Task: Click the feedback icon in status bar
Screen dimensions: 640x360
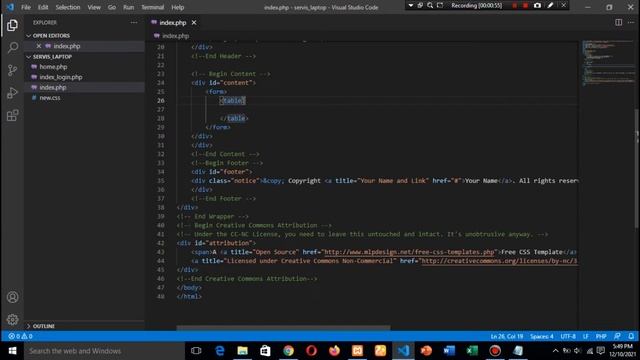Action: (x=617, y=336)
